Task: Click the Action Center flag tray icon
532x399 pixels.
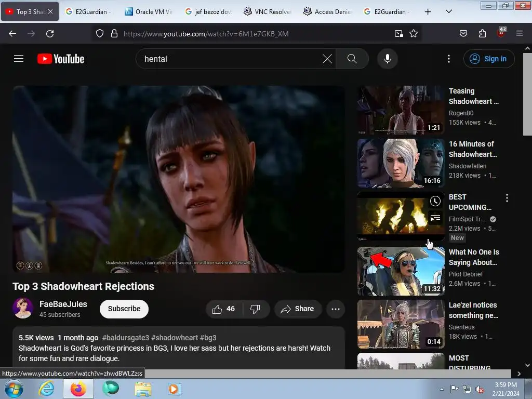Action: tap(454, 389)
